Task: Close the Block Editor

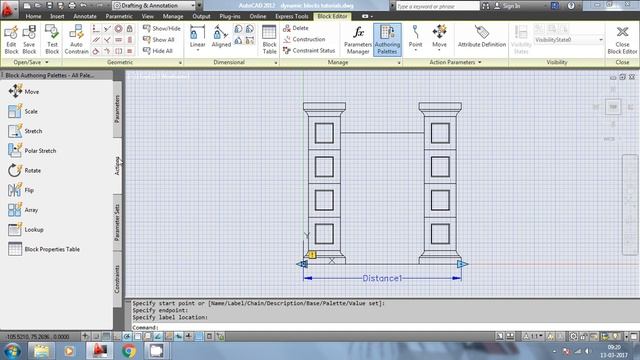Action: [x=622, y=40]
